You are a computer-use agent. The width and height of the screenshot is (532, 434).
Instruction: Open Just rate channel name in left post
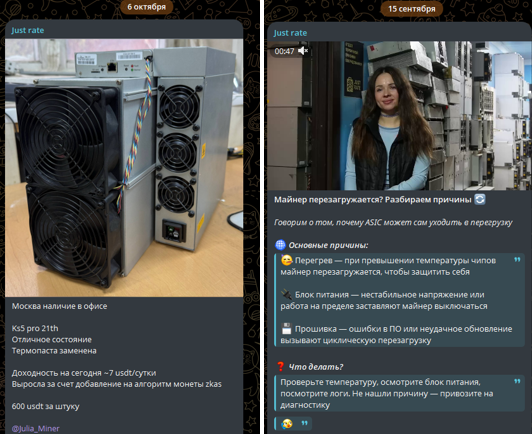point(27,30)
